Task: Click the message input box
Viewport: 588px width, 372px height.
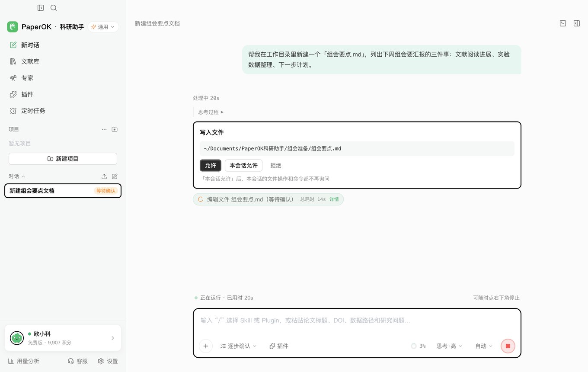Action: (357, 321)
